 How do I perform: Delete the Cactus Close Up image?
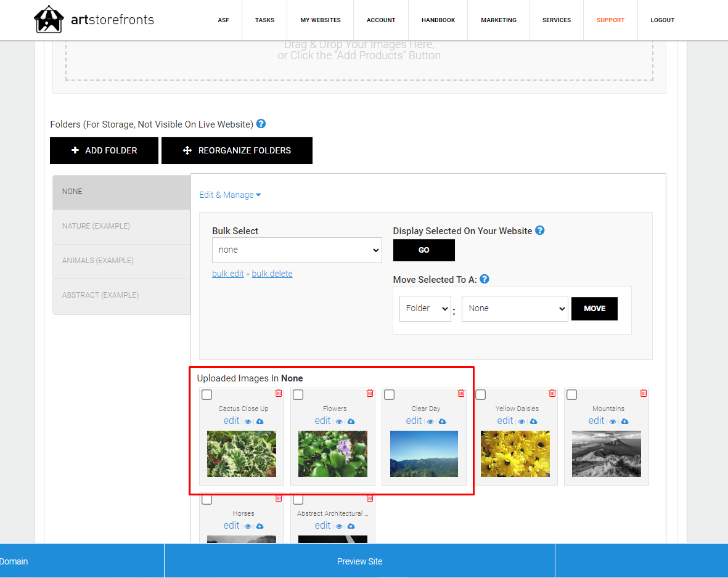pyautogui.click(x=279, y=393)
